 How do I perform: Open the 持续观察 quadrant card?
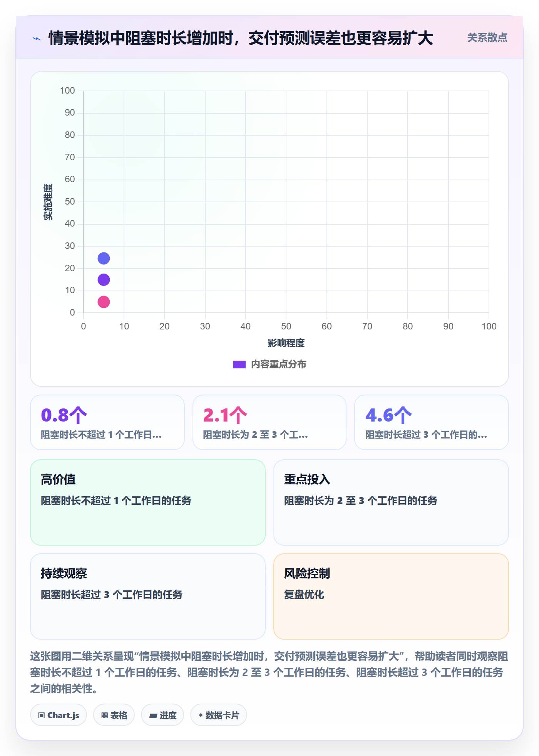coord(148,596)
